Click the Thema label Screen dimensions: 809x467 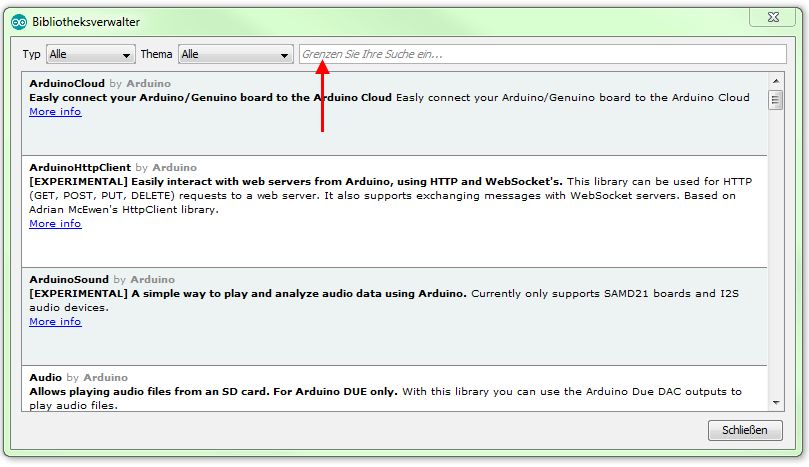click(x=156, y=54)
